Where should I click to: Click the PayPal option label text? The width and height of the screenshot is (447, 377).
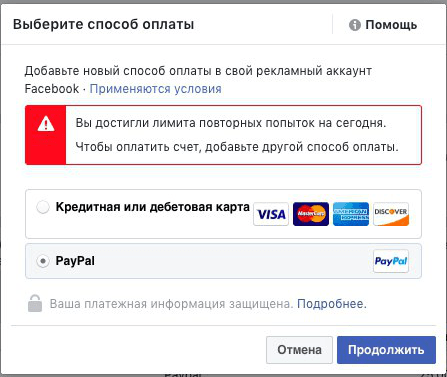click(75, 261)
